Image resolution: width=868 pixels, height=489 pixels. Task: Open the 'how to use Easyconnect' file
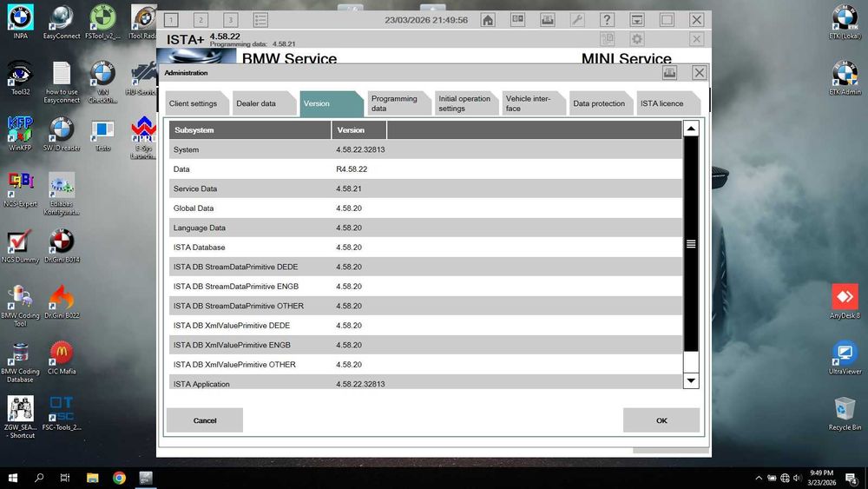[x=62, y=82]
